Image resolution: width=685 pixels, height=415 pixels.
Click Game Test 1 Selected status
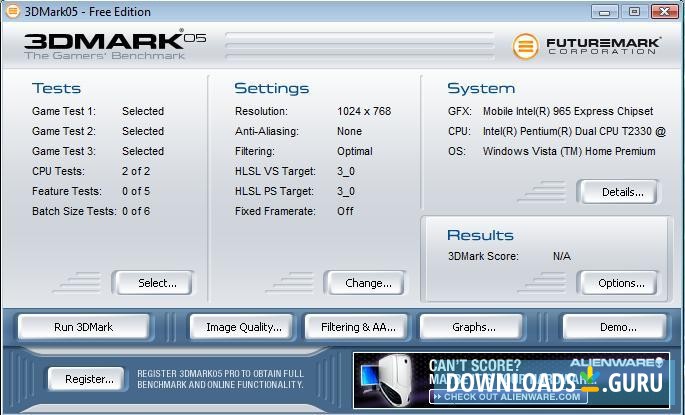pyautogui.click(x=143, y=111)
